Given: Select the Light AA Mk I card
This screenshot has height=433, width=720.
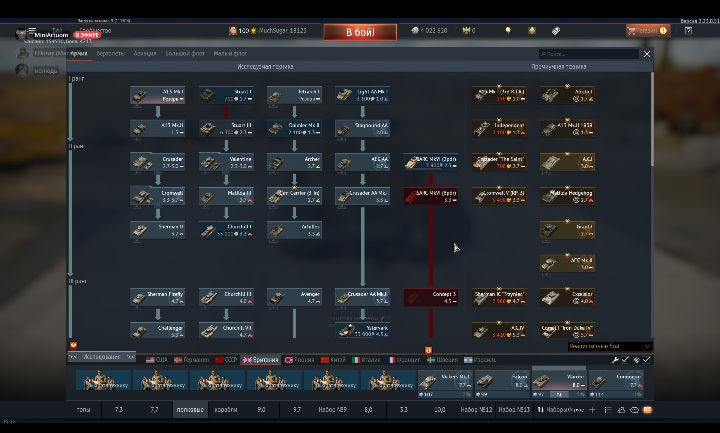Looking at the screenshot, I should tap(362, 95).
